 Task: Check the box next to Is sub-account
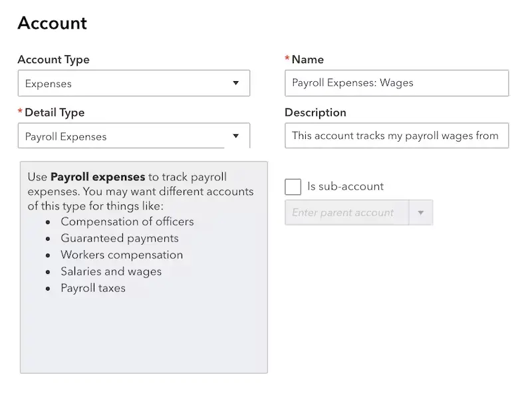(x=293, y=186)
